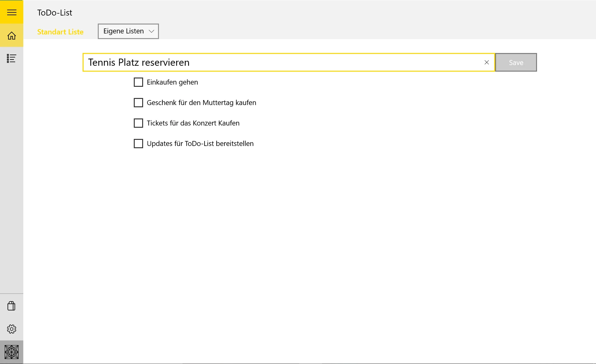Tick Geschenk für den Muttertag kaufen checkbox
The image size is (596, 364).
tap(138, 103)
